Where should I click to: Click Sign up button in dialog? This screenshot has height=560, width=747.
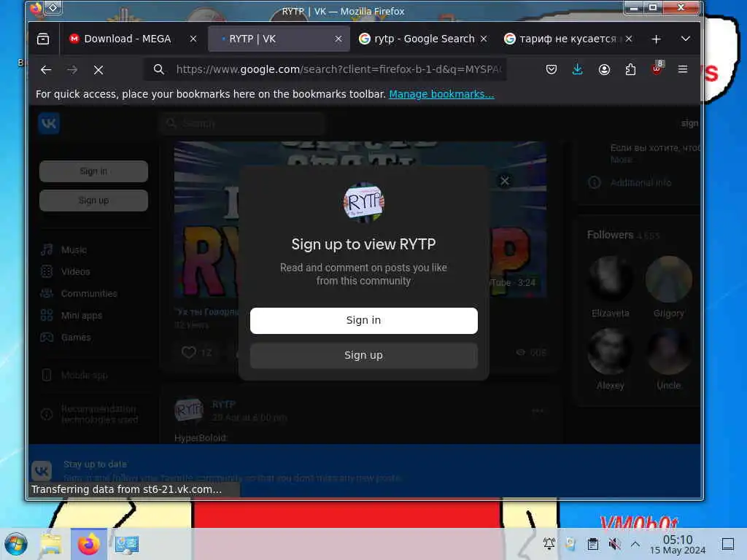click(x=363, y=356)
